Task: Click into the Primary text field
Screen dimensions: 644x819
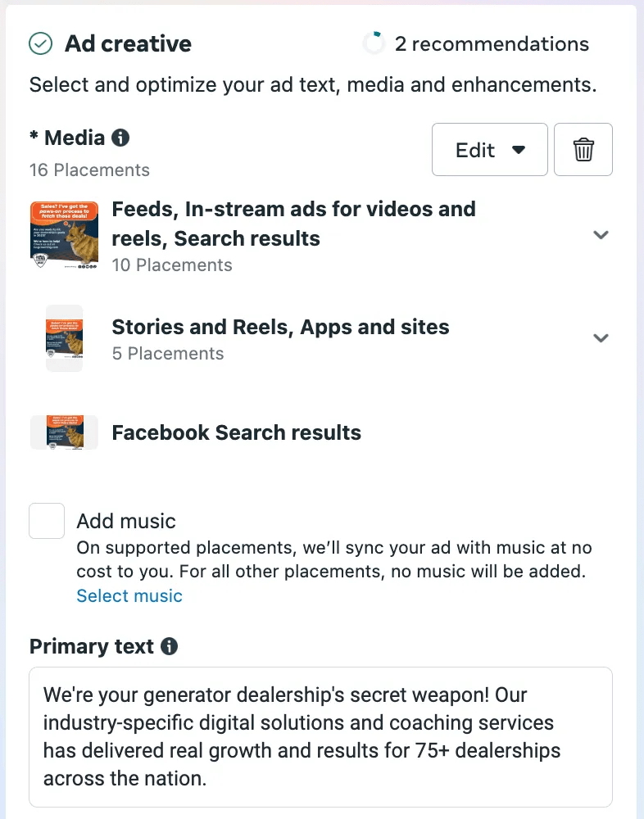Action: pyautogui.click(x=320, y=736)
